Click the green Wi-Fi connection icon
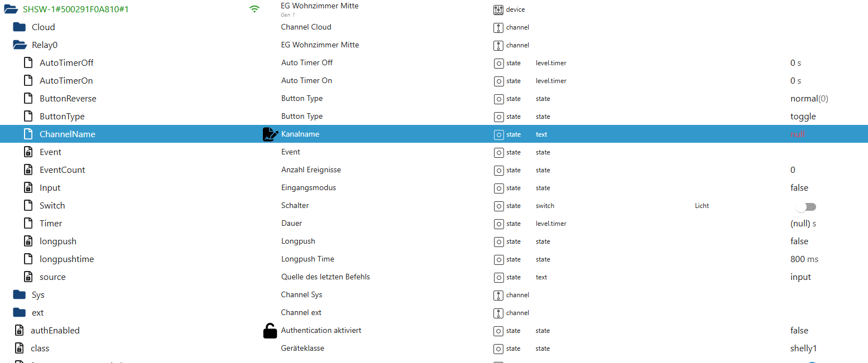The height and width of the screenshot is (363, 868). pyautogui.click(x=255, y=9)
